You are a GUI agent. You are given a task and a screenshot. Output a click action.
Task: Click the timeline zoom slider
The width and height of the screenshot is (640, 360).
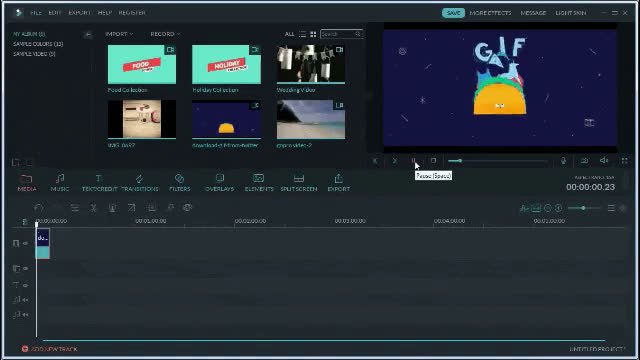click(x=584, y=208)
